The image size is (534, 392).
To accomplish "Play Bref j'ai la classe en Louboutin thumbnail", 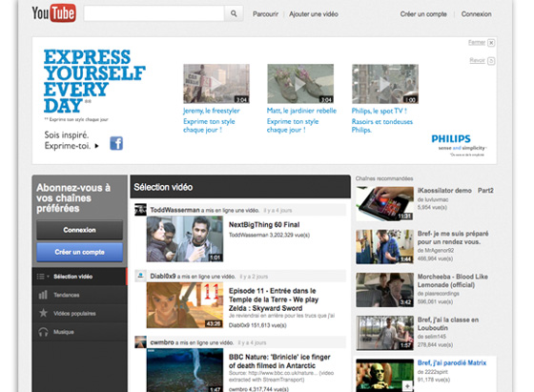I will coord(385,333).
